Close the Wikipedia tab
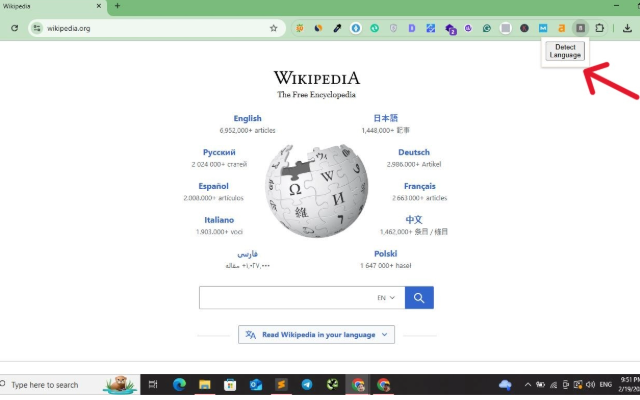Image resolution: width=640 pixels, height=400 pixels. [x=99, y=6]
